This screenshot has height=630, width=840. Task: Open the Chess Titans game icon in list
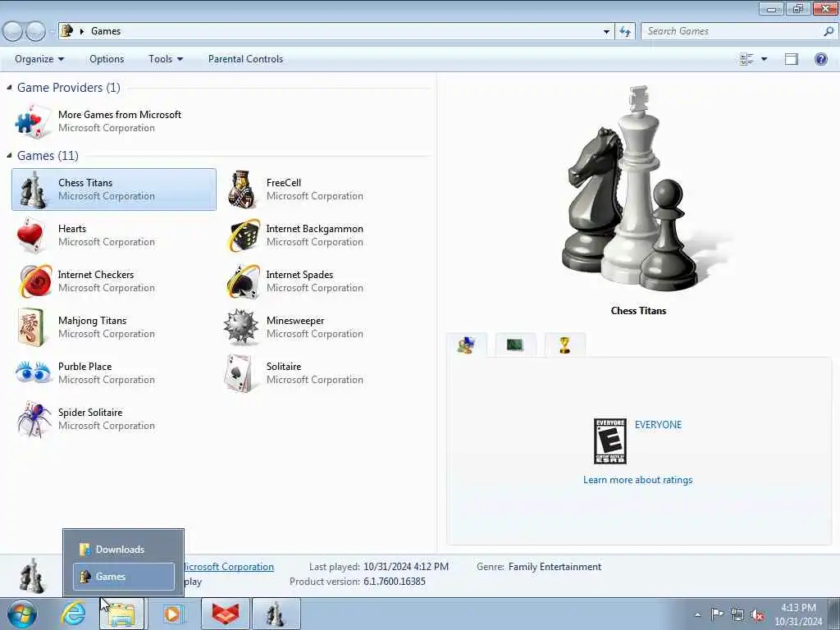click(33, 189)
